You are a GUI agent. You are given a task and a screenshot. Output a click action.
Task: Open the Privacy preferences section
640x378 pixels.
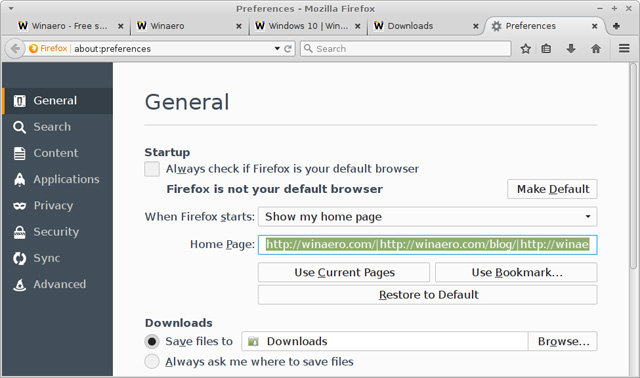click(58, 206)
